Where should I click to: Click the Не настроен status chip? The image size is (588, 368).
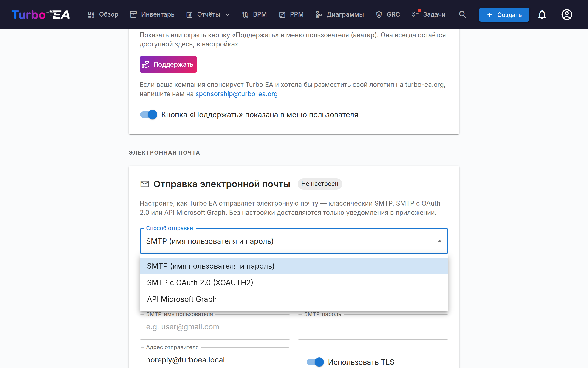click(320, 184)
